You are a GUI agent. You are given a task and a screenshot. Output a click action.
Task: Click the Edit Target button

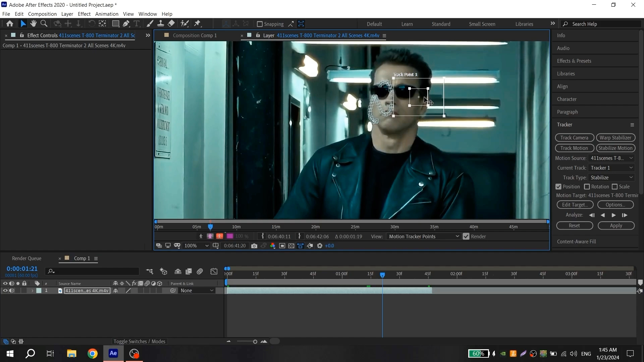coord(575,205)
